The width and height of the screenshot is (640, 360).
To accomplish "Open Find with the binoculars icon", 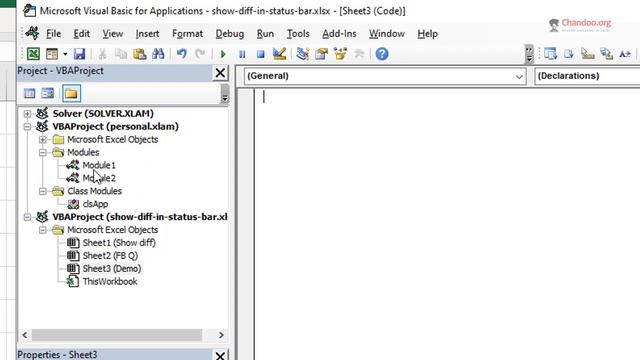I will (158, 54).
